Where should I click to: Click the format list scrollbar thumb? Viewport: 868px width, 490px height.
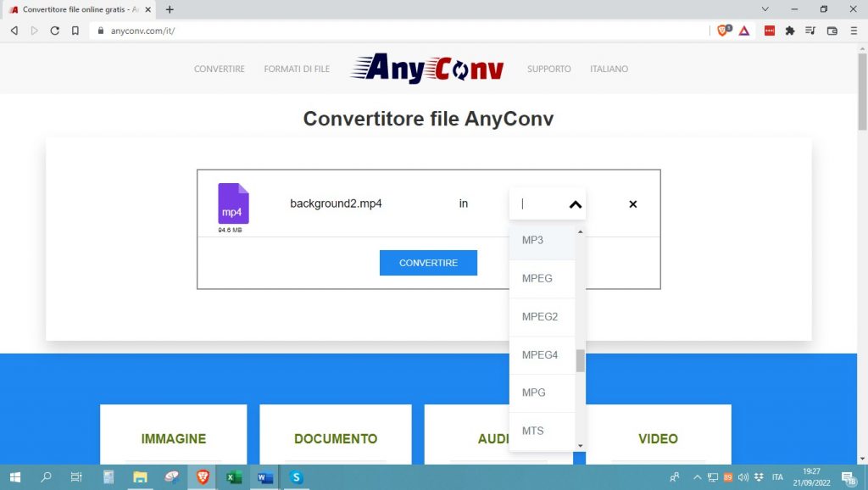point(581,361)
